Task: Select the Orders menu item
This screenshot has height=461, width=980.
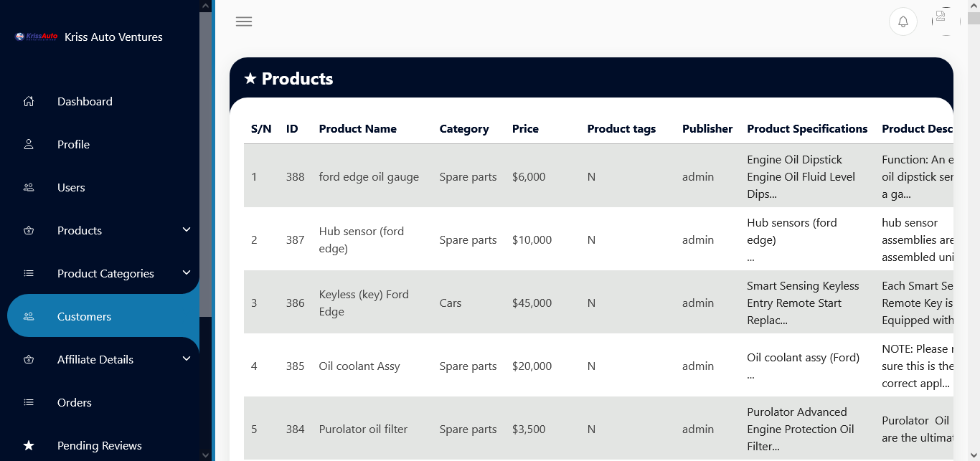Action: coord(103,402)
